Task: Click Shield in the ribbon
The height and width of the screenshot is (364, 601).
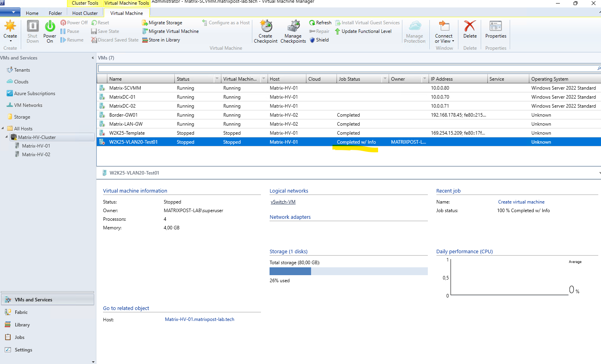Action: point(319,40)
